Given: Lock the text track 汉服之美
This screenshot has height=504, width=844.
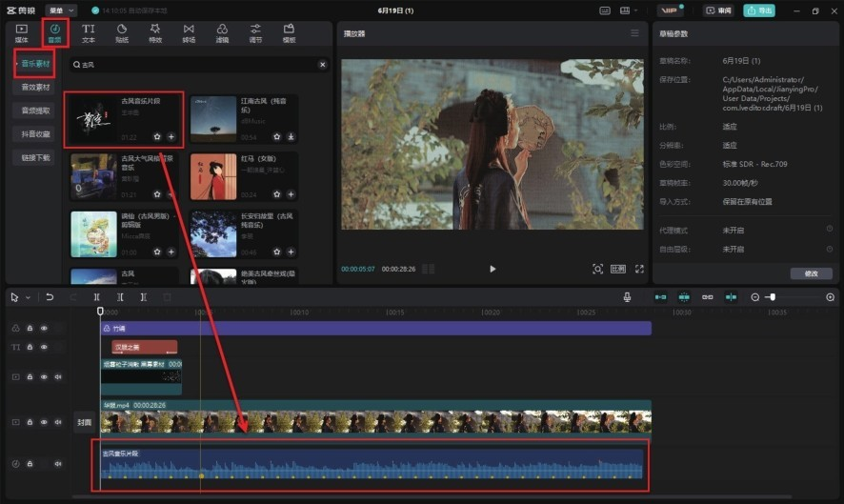Looking at the screenshot, I should (x=30, y=348).
